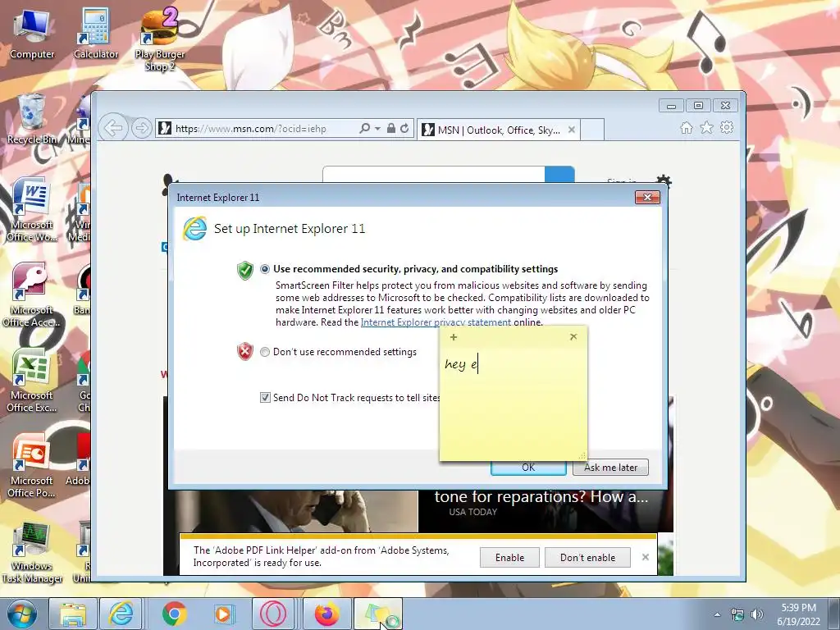Image resolution: width=840 pixels, height=630 pixels.
Task: Open Microsoft Office Word shortcut
Action: 32,210
